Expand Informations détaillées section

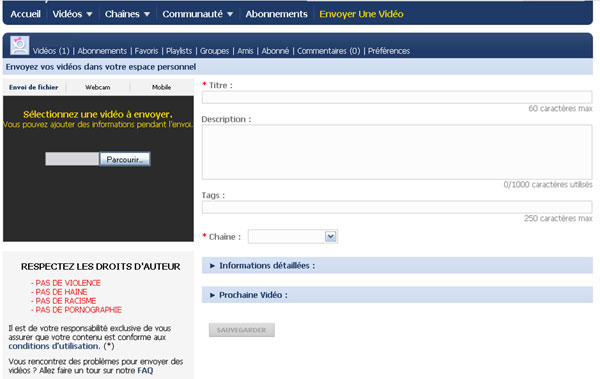(397, 265)
